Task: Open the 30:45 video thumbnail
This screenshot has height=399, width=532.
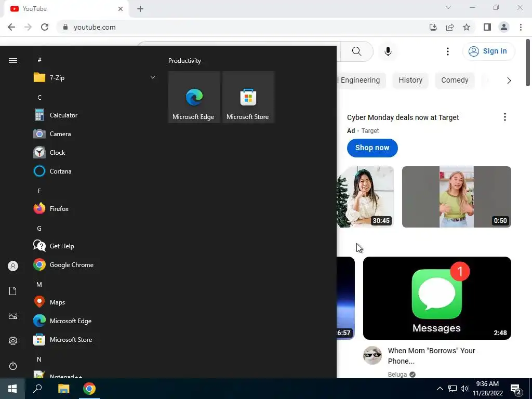Action: (365, 197)
